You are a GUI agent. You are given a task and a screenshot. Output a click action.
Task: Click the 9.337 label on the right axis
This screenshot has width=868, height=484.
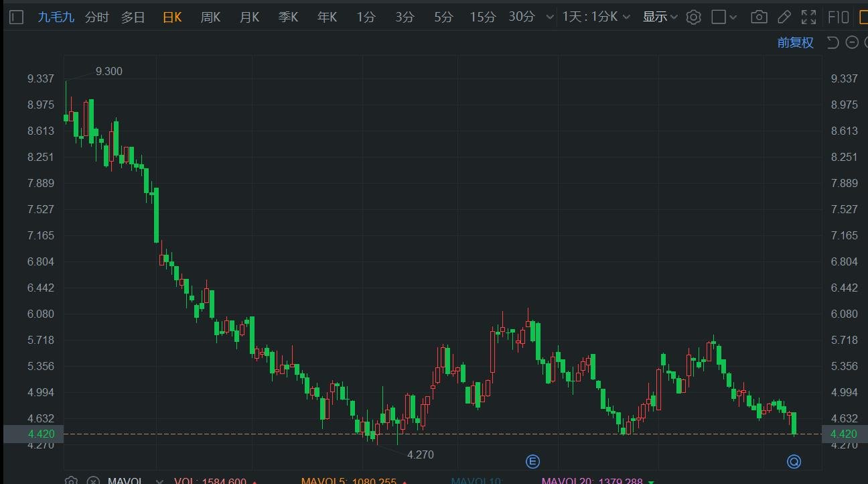(x=844, y=78)
